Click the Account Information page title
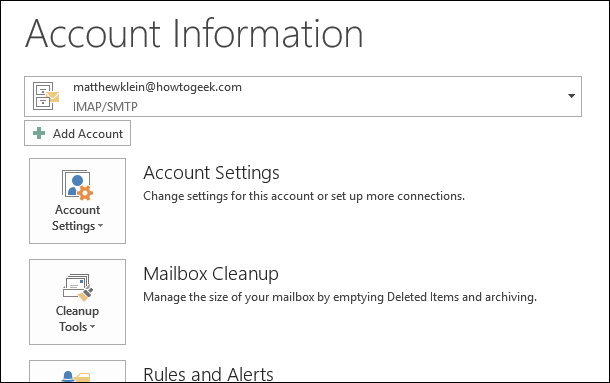This screenshot has width=610, height=383. coord(194,34)
